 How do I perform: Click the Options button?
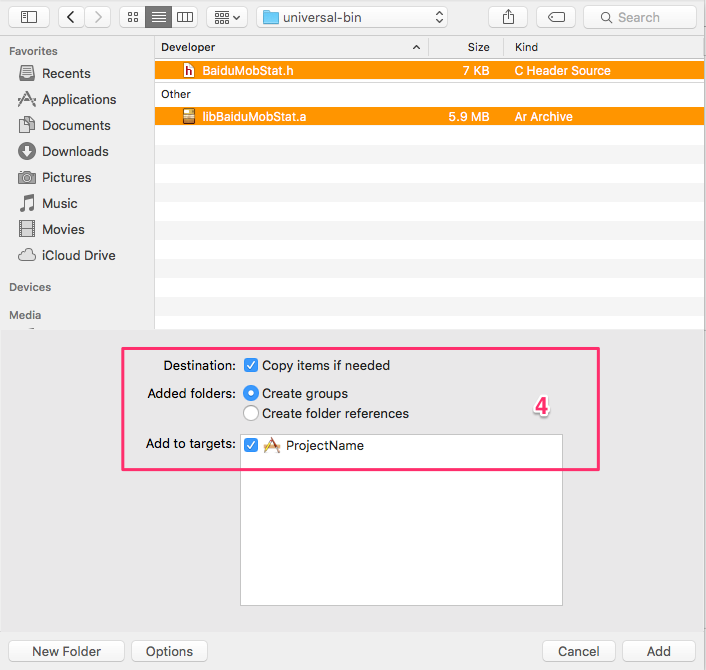[169, 651]
